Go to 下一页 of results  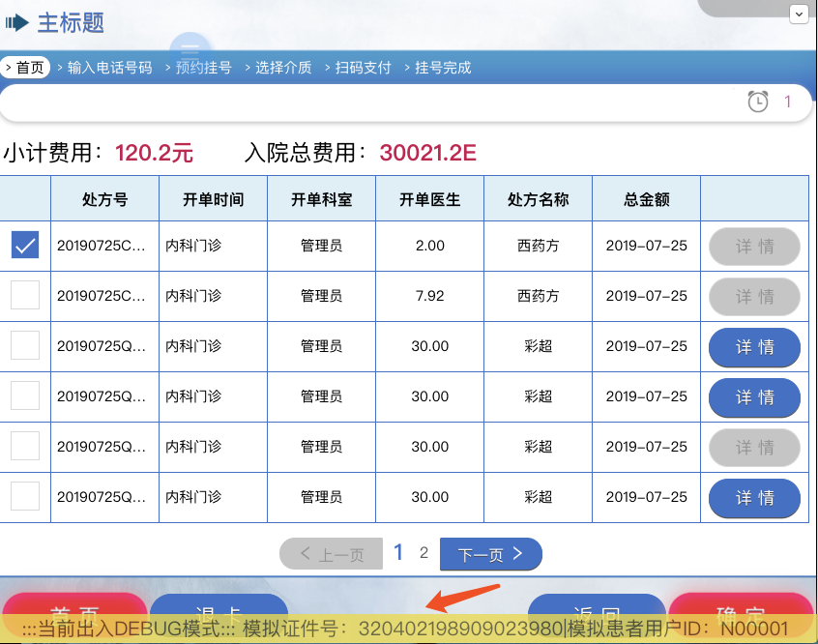click(x=491, y=554)
